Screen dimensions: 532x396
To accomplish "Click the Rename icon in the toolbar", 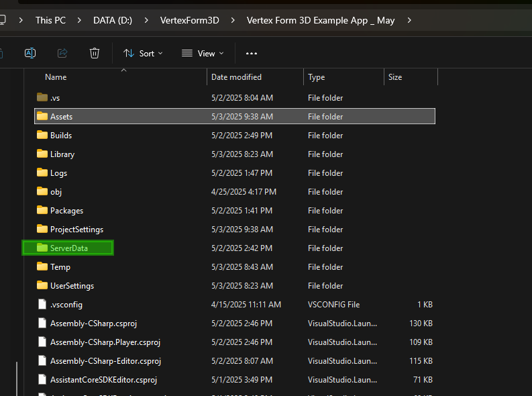I will tap(30, 53).
